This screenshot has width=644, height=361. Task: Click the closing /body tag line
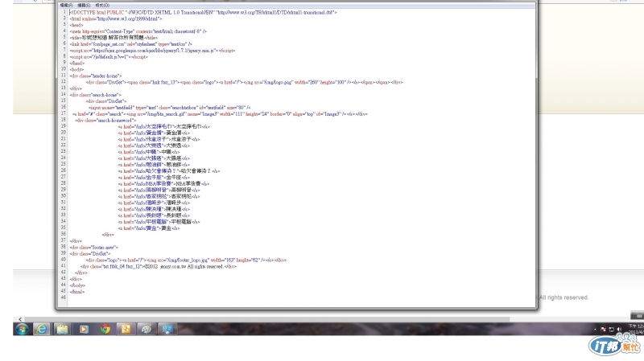(77, 285)
